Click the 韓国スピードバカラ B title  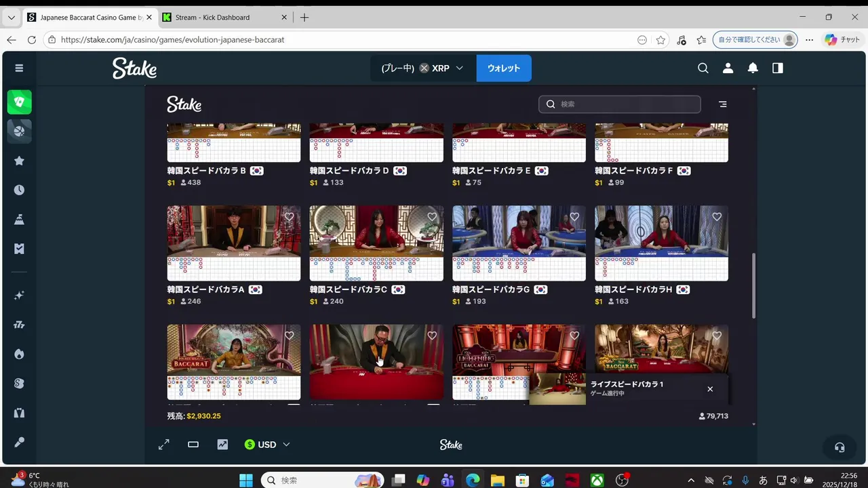(x=207, y=171)
